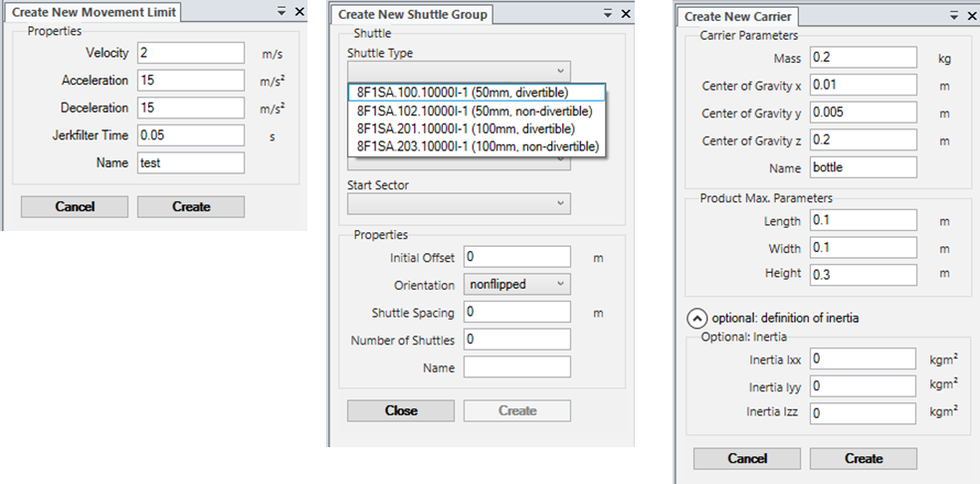
Task: Click the Velocity input field
Action: (190, 53)
